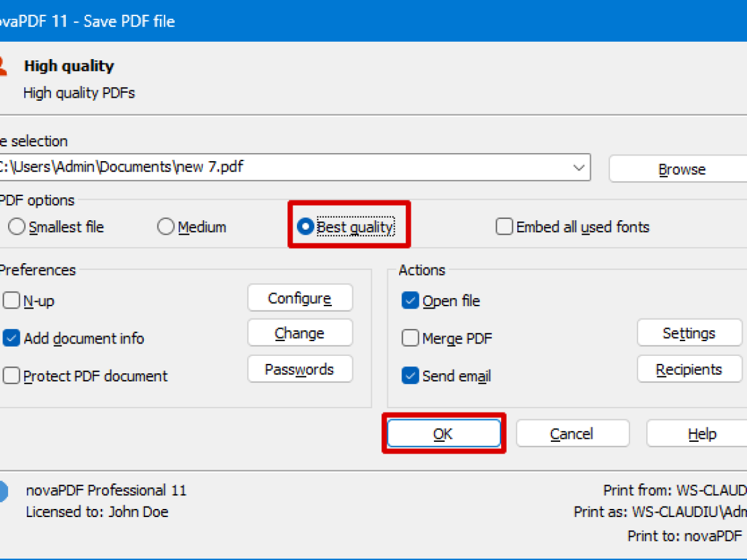Screen dimensions: 747x560
Task: Open the Passwords dialog
Action: click(299, 370)
